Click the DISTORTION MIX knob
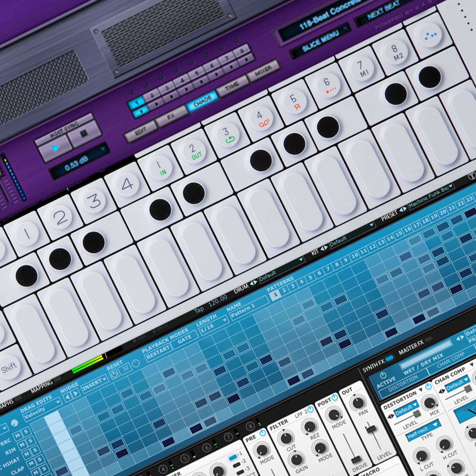 tap(429, 403)
